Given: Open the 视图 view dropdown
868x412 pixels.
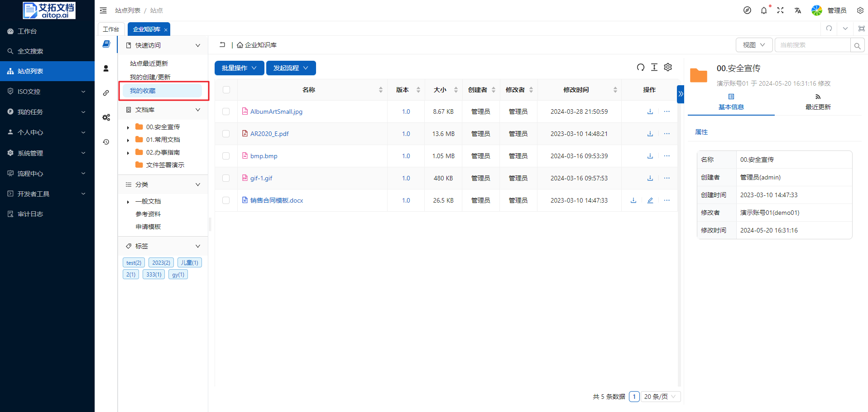Looking at the screenshot, I should (x=753, y=45).
